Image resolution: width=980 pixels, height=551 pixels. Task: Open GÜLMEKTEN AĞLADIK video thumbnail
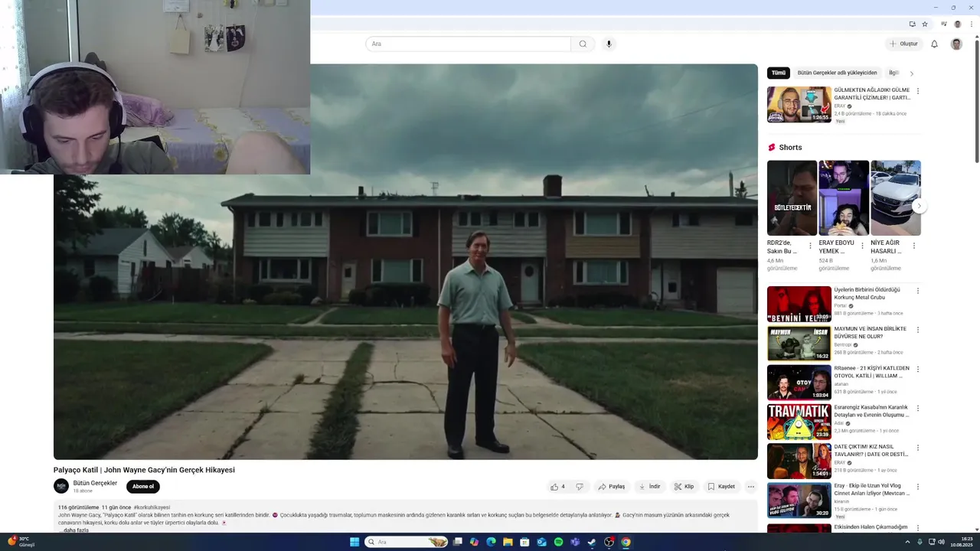coord(799,104)
